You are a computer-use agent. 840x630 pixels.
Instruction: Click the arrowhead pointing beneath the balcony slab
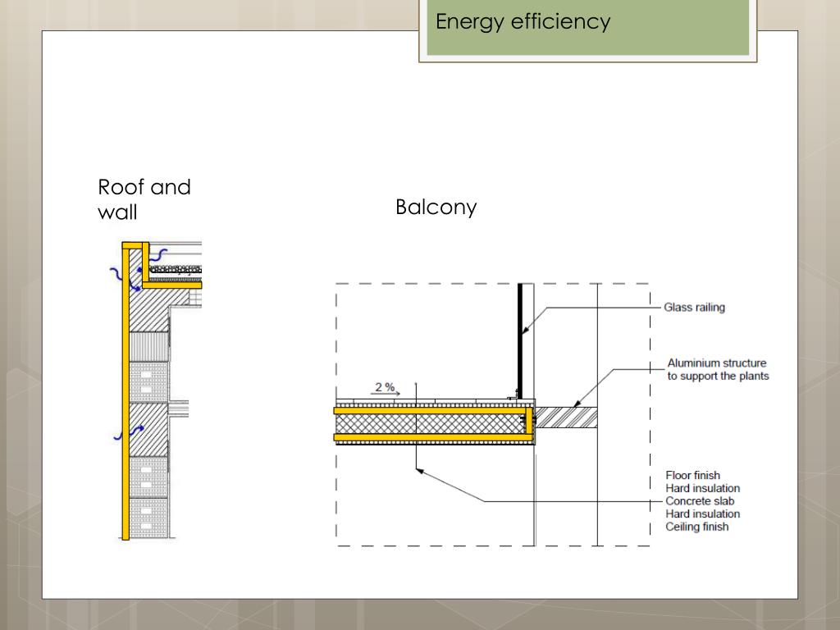point(419,471)
